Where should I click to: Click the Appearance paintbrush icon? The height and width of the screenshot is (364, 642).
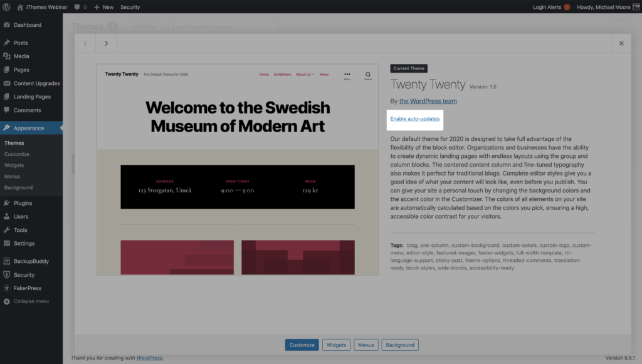6,128
